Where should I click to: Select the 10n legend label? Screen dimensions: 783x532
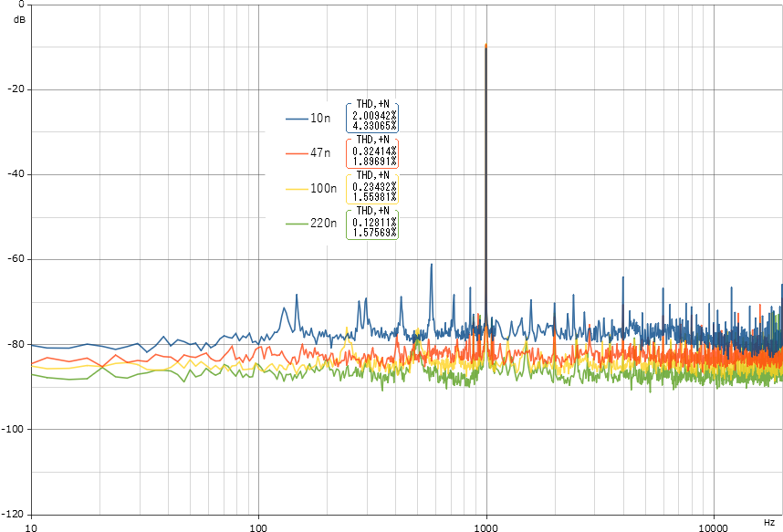(320, 119)
